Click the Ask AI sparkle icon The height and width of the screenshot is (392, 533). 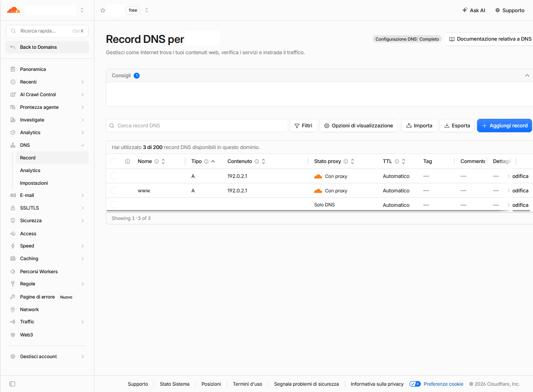(x=465, y=10)
